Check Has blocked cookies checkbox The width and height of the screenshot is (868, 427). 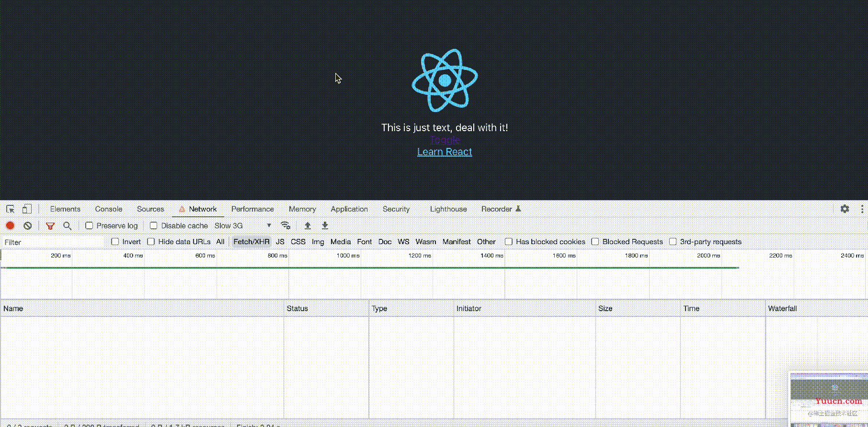coord(509,242)
